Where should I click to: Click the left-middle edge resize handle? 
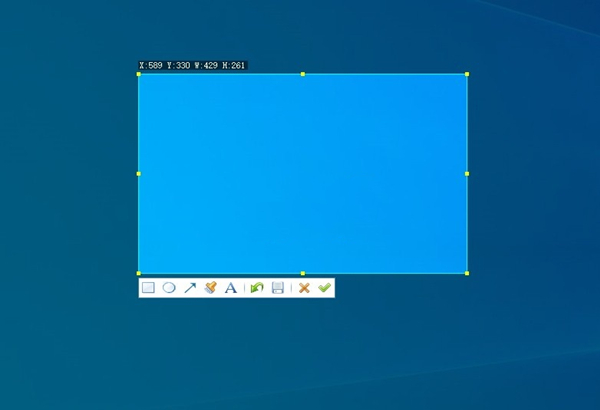pyautogui.click(x=139, y=173)
